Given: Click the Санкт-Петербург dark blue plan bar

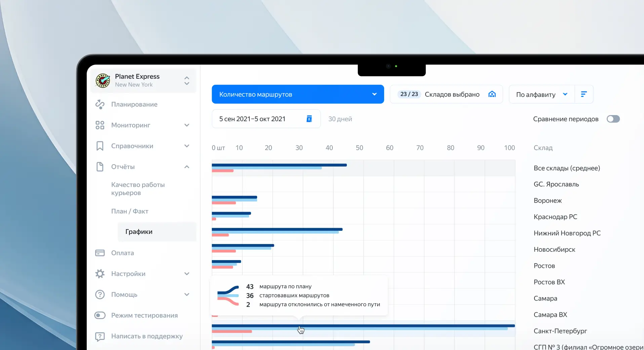Looking at the screenshot, I should pyautogui.click(x=363, y=325).
